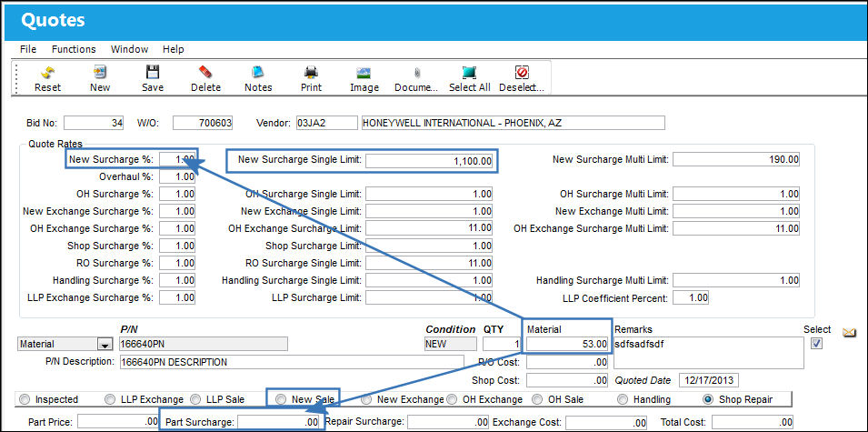The height and width of the screenshot is (432, 868).
Task: Open Documents via the paperclip icon
Action: click(x=417, y=73)
